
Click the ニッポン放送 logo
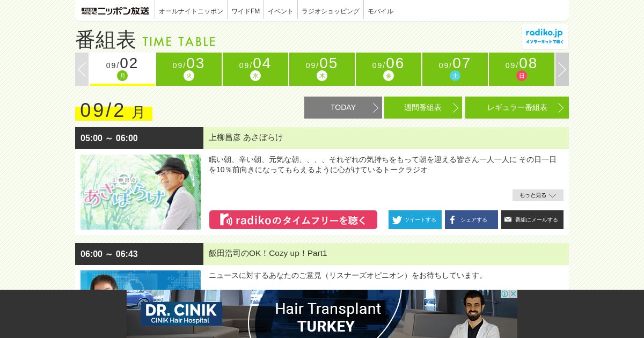[115, 11]
